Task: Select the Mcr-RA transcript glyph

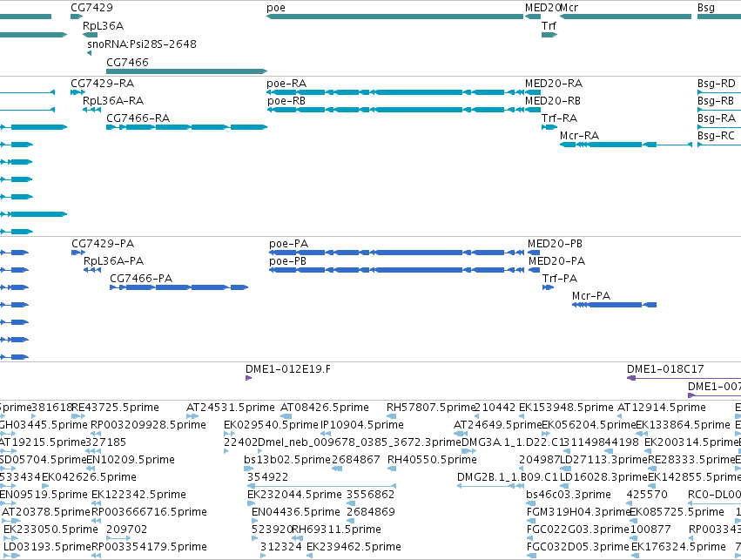Action: (626, 145)
